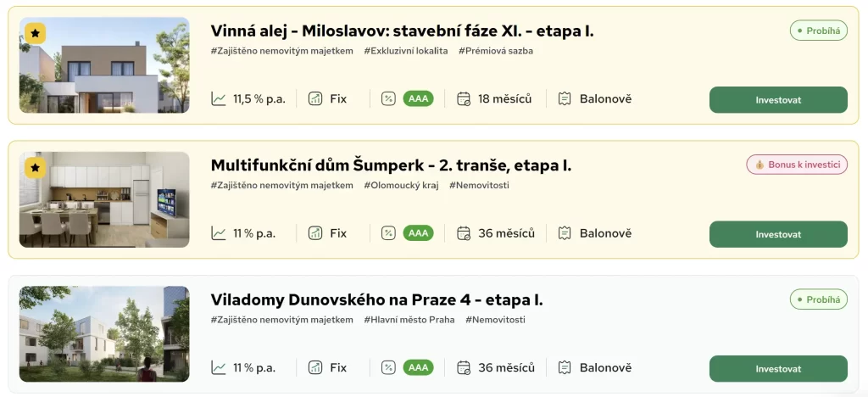This screenshot has width=868, height=397.
Task: Click the Fix rate icon in the Šumperk listing
Action: [315, 233]
